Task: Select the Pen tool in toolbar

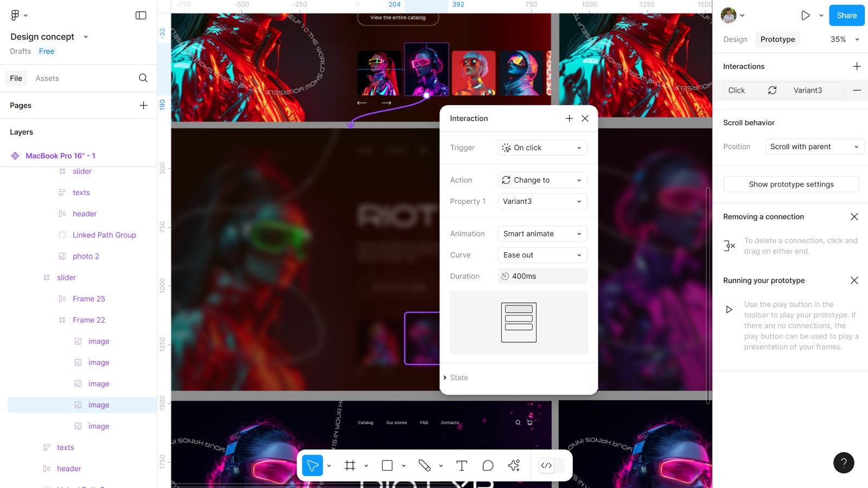Action: coord(424,466)
